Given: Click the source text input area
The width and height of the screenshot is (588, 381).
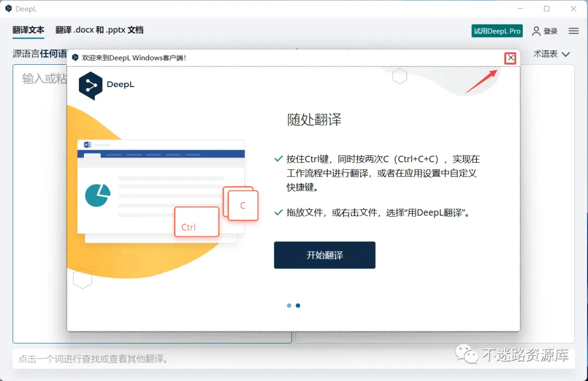Looking at the screenshot, I should coord(40,204).
